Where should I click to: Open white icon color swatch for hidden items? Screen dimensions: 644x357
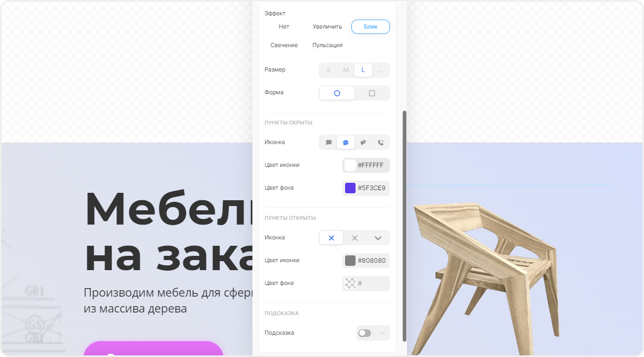point(350,165)
